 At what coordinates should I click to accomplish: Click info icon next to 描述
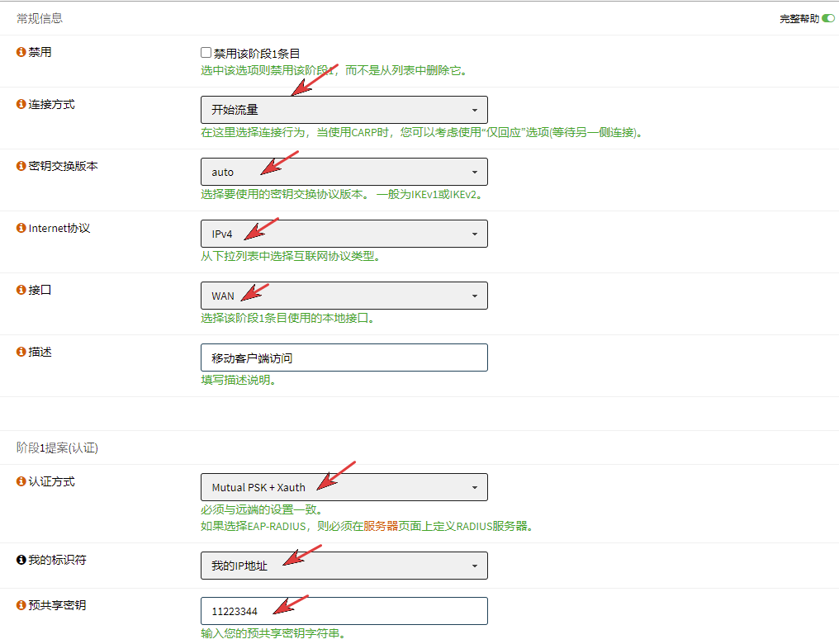(21, 352)
